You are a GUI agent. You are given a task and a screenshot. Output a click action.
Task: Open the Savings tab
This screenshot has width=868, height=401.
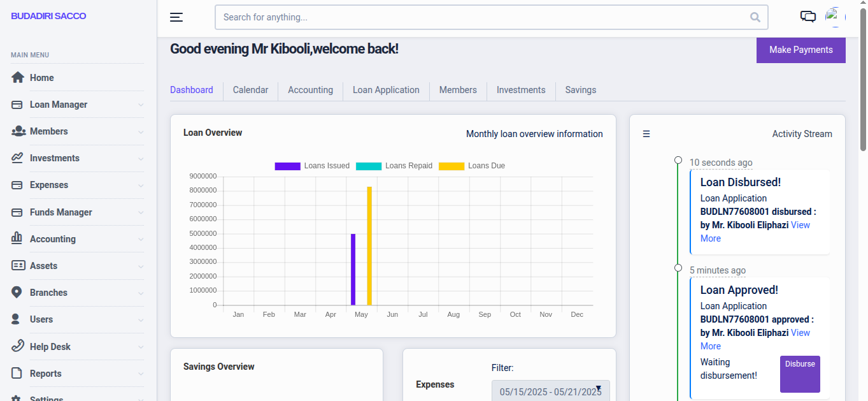[580, 90]
